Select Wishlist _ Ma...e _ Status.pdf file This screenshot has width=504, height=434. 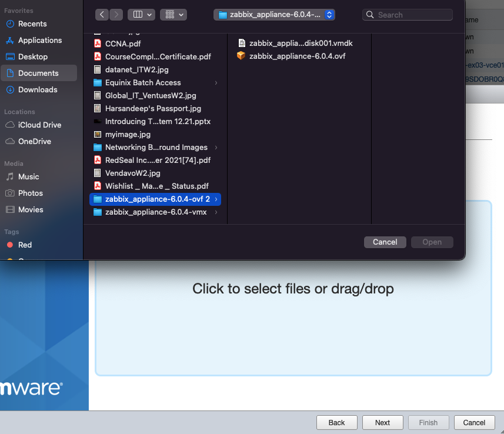click(x=155, y=186)
